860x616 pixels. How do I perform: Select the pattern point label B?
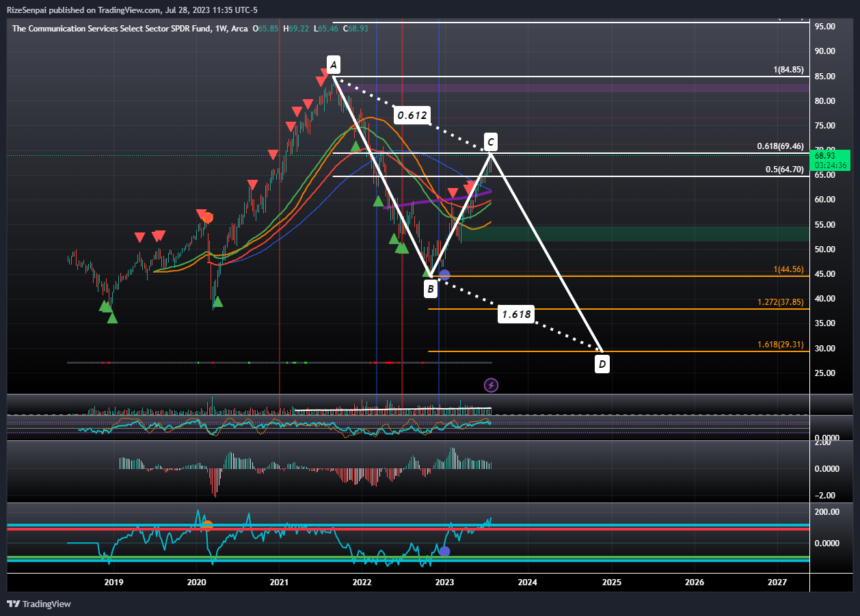pos(430,289)
